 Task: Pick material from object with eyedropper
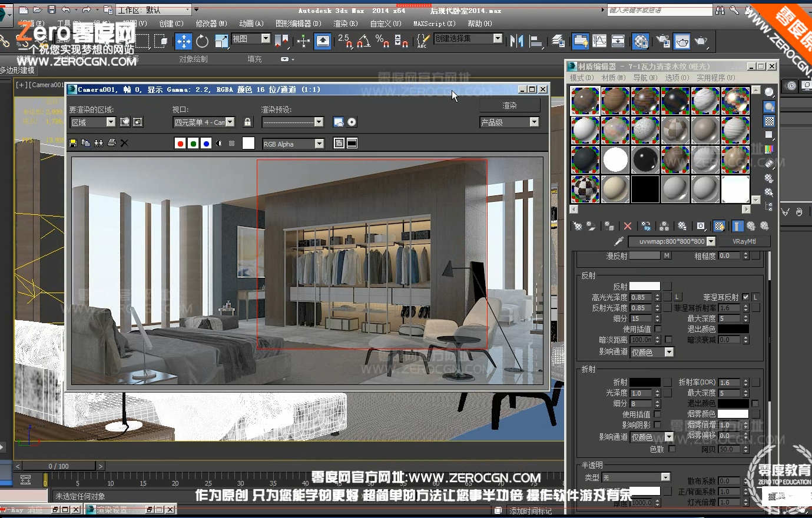pyautogui.click(x=618, y=241)
